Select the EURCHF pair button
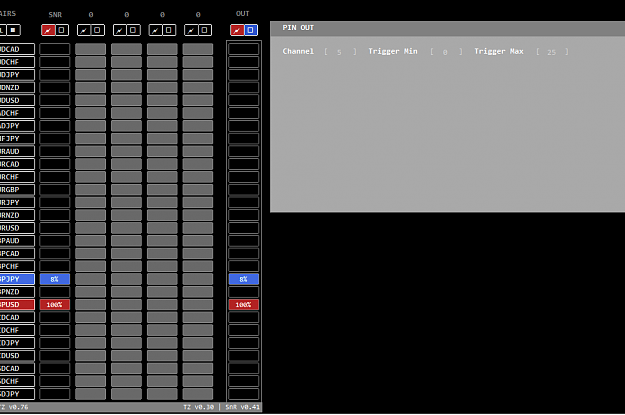Image resolution: width=625 pixels, height=415 pixels. pyautogui.click(x=17, y=177)
